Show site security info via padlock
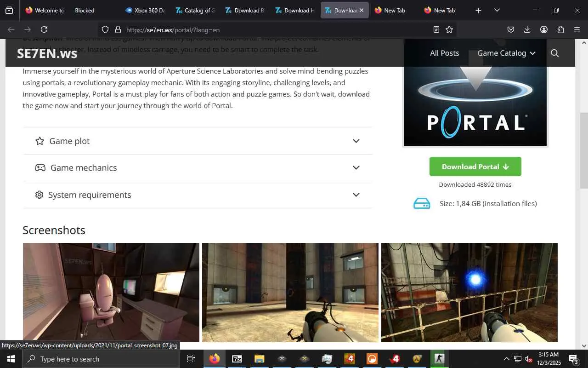 118,29
